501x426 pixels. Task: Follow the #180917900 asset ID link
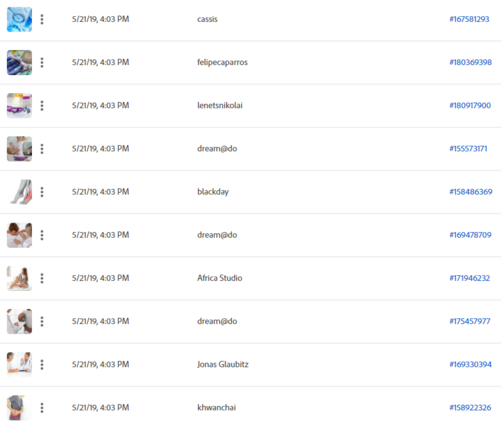point(470,105)
